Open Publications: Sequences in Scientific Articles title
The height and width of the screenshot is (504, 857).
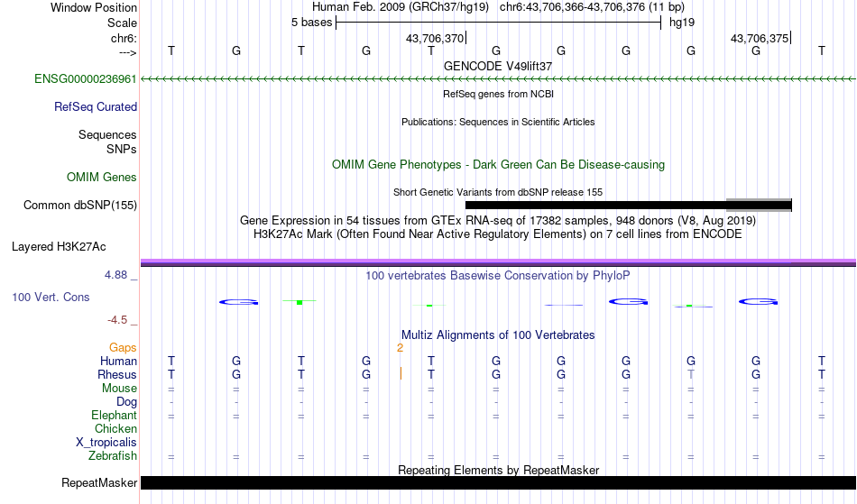(498, 122)
